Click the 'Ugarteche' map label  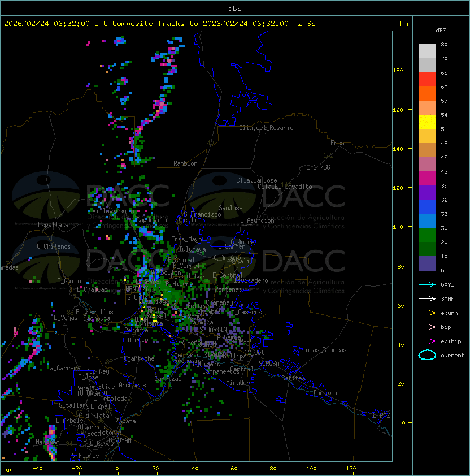click(140, 358)
